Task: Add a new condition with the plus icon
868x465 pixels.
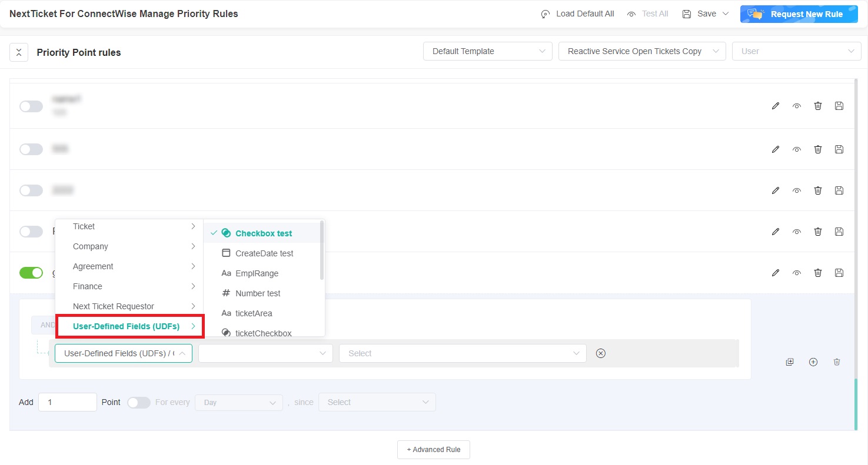Action: [x=813, y=362]
